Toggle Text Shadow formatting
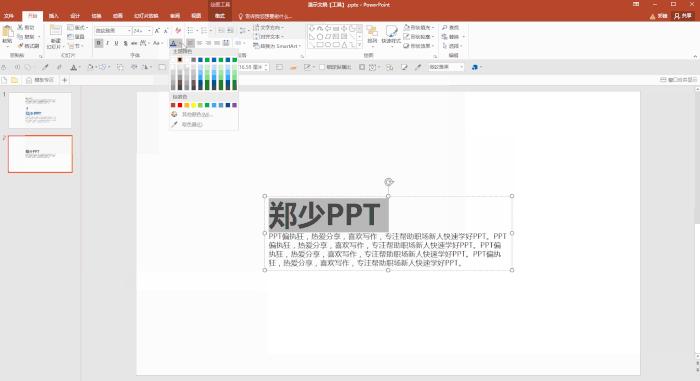 [125, 43]
